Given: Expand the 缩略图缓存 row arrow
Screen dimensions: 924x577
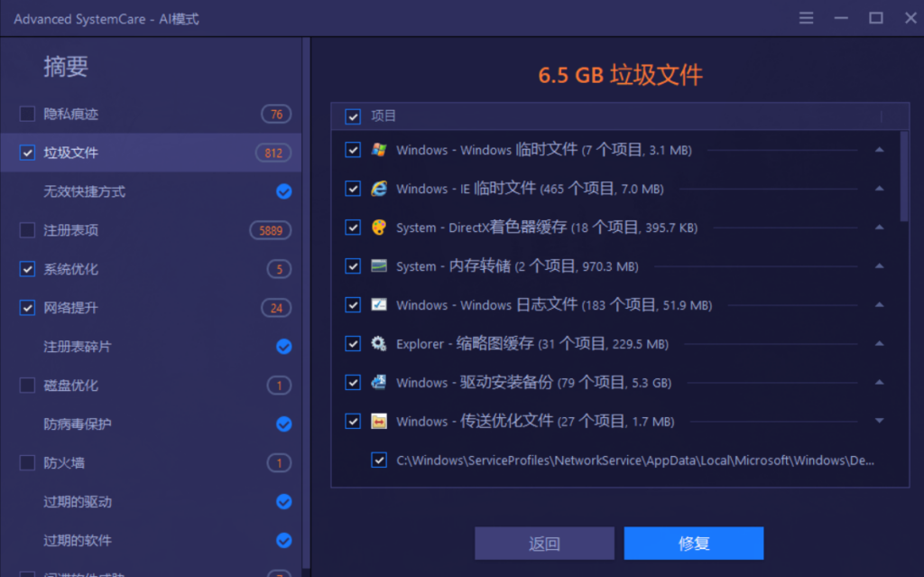Looking at the screenshot, I should click(879, 343).
